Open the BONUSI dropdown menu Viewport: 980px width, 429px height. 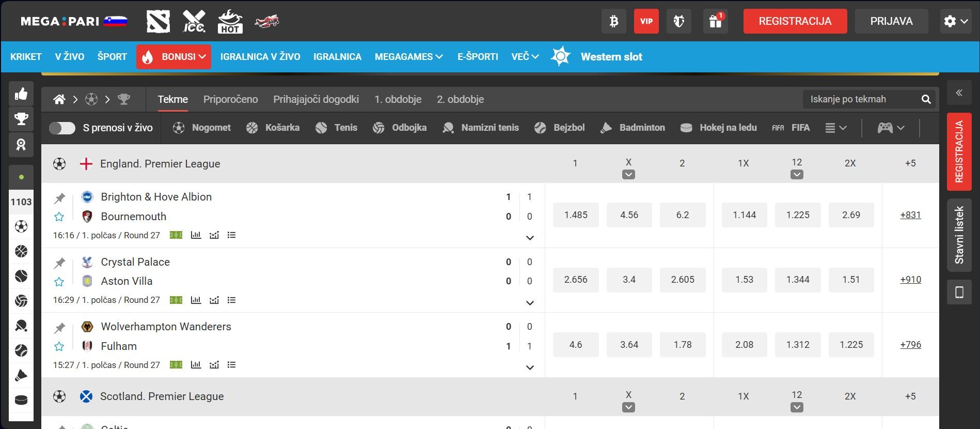coord(173,57)
